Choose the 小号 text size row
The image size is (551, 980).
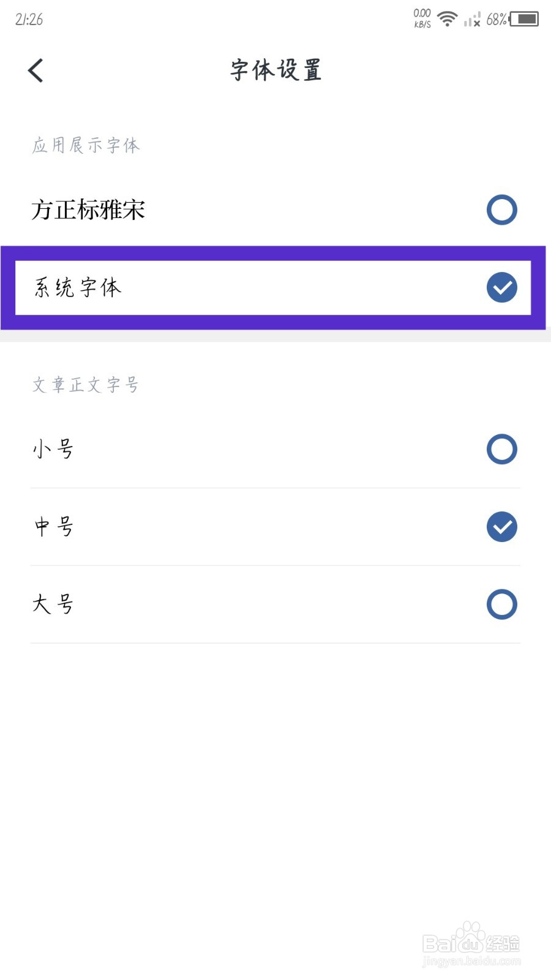275,450
